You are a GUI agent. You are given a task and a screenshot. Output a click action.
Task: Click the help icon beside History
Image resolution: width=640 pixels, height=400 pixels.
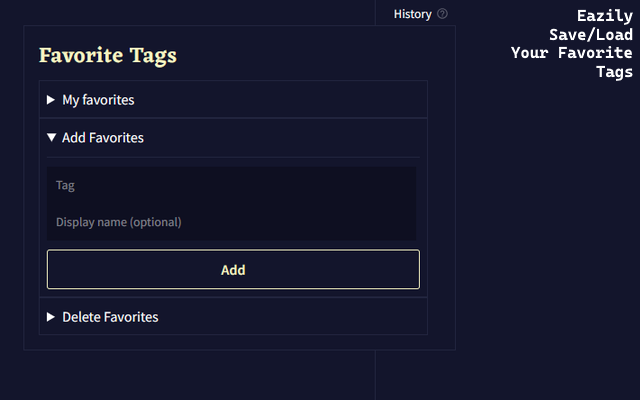[443, 14]
